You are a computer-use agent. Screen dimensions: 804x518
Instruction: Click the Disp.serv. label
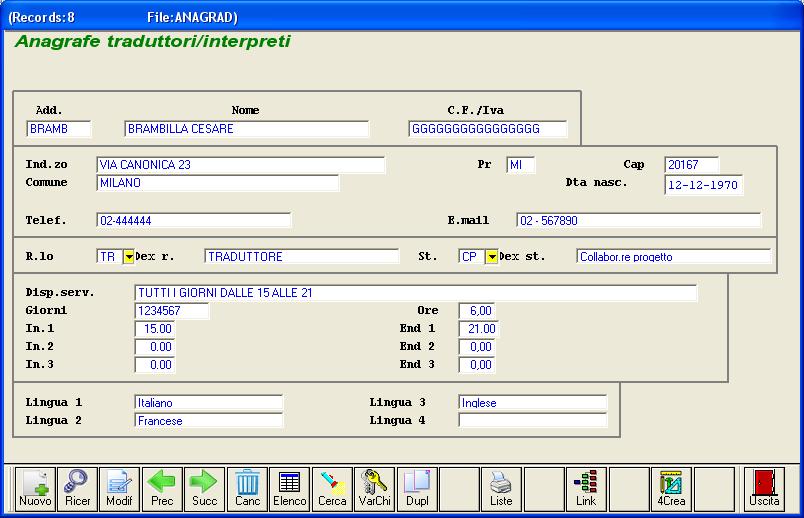point(60,293)
